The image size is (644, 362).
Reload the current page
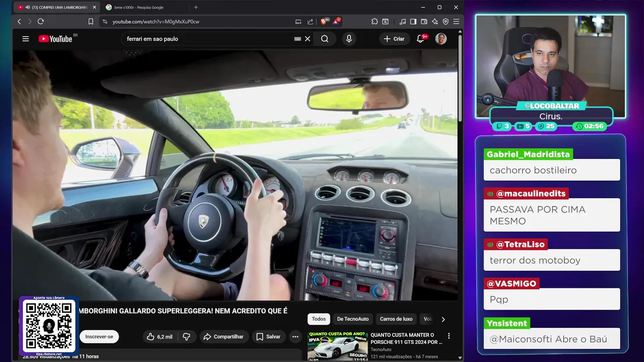pos(41,22)
